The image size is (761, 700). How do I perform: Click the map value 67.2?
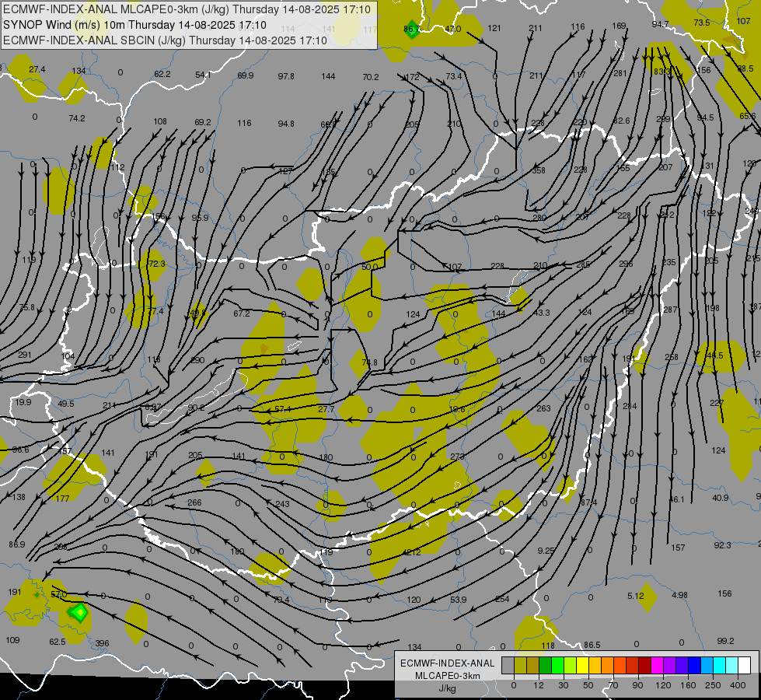coord(241,313)
